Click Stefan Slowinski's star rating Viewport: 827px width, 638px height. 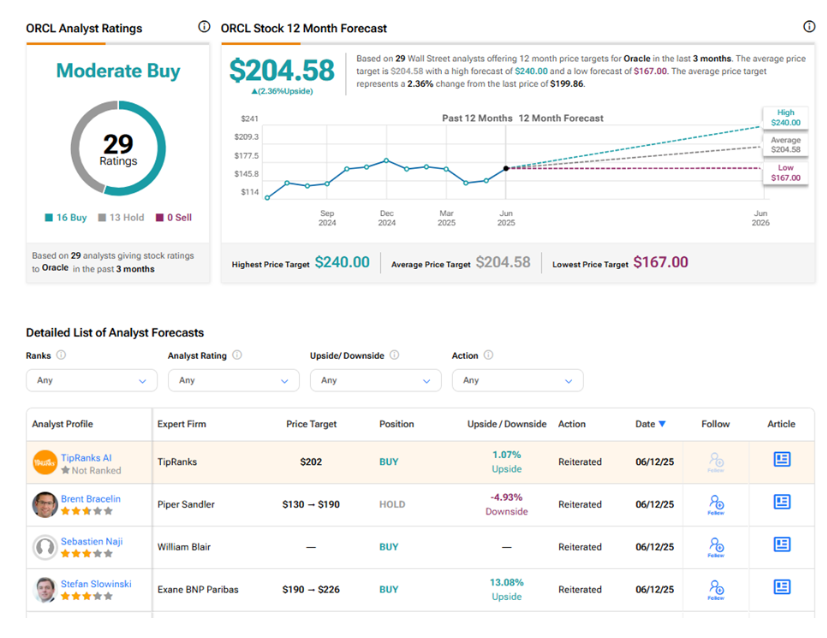86,596
